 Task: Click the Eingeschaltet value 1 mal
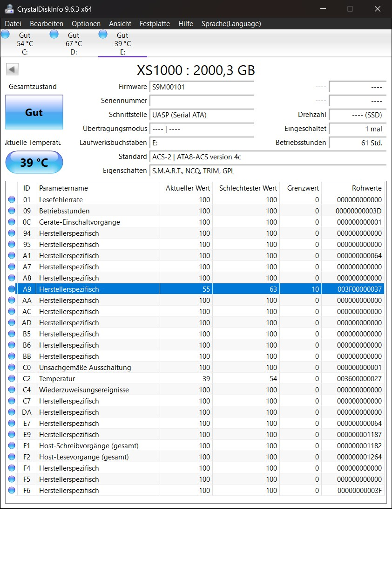pyautogui.click(x=358, y=129)
